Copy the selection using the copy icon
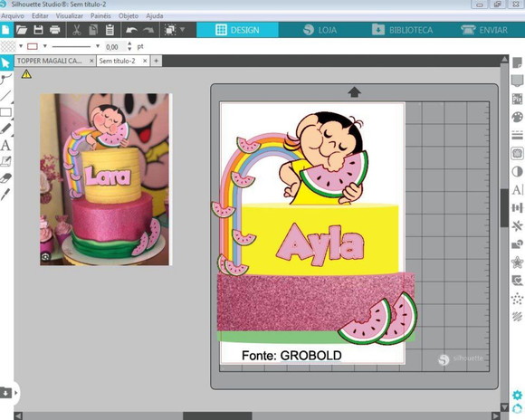Viewport: 525px width, 420px height. pyautogui.click(x=93, y=30)
